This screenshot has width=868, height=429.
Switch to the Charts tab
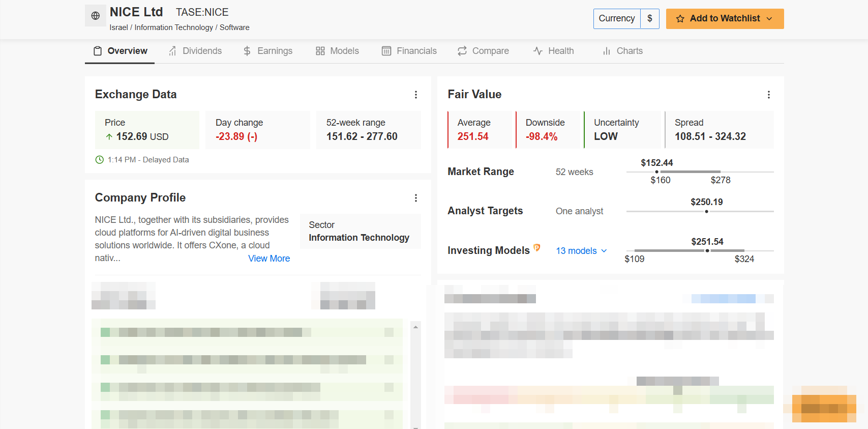[x=623, y=51]
